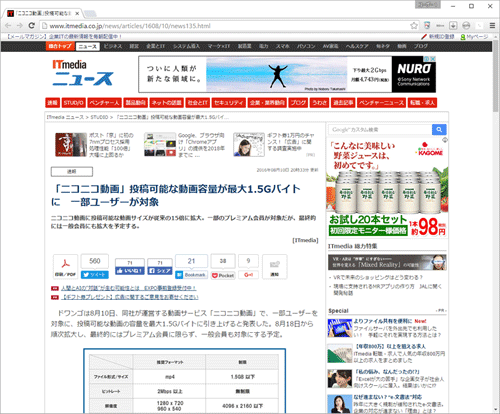The height and width of the screenshot is (414, 500).
Task: Open the パソコン navigation item
Action: [x=306, y=46]
